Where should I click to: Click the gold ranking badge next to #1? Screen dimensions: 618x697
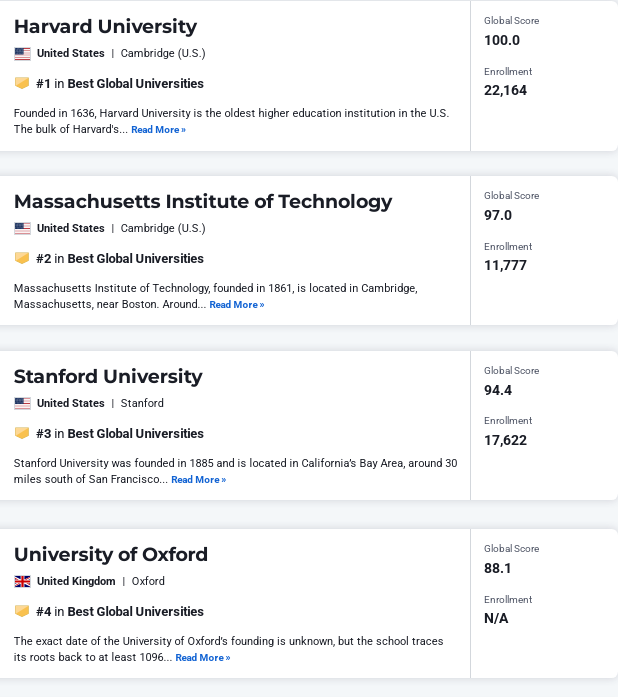22,83
